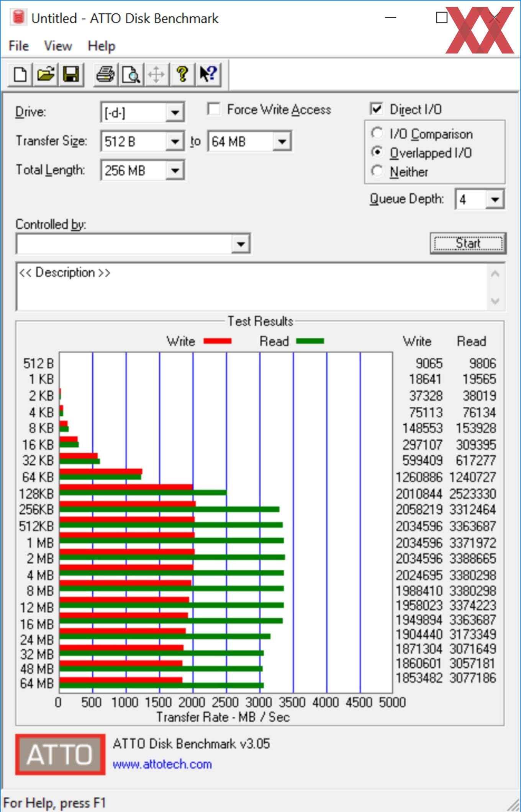521x812 pixels.
Task: Click the 2058219 write value for 256KB
Action: tap(419, 510)
